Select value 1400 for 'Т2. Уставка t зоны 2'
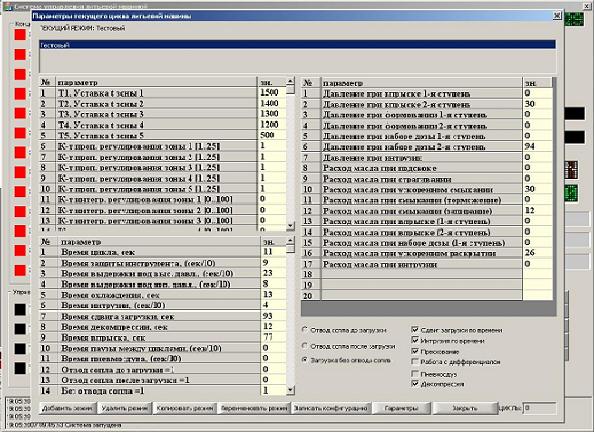This screenshot has height=432, width=595. click(272, 103)
